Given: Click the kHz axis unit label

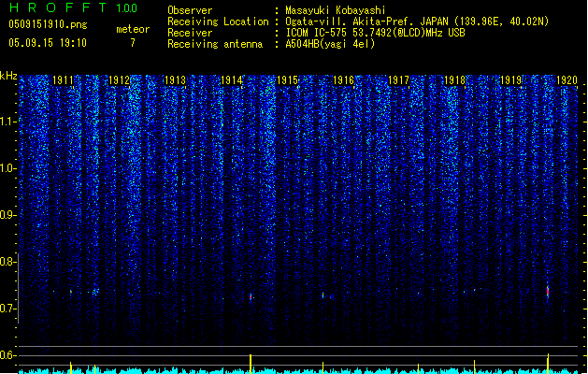Looking at the screenshot, I should pyautogui.click(x=8, y=76).
